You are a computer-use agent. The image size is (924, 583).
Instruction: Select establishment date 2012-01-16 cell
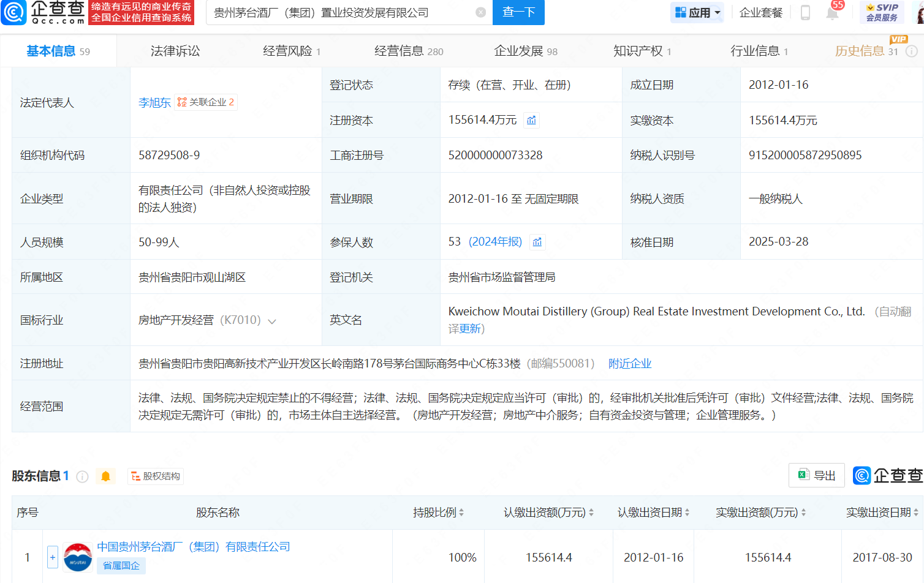pos(778,85)
